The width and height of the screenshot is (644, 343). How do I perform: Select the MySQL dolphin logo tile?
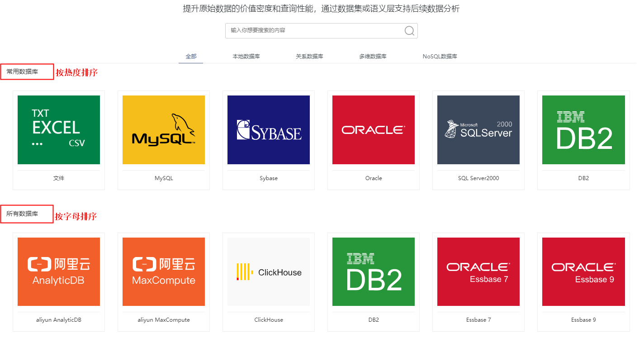(164, 130)
